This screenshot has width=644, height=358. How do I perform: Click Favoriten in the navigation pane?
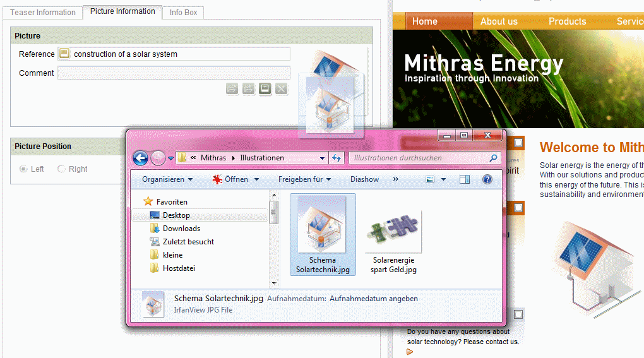[172, 201]
